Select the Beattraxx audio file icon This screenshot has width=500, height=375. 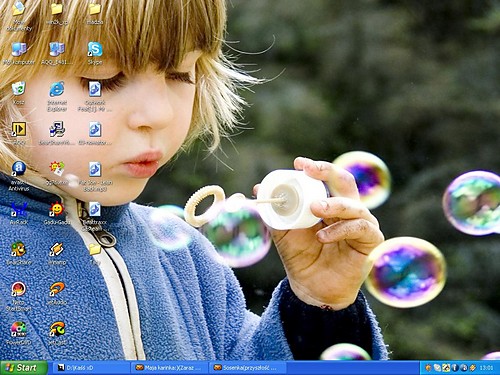95,209
